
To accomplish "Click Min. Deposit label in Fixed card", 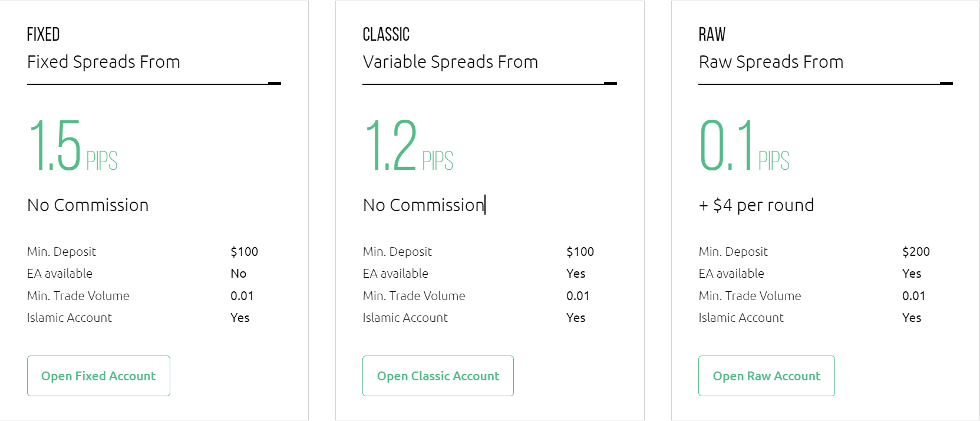I will [x=61, y=252].
